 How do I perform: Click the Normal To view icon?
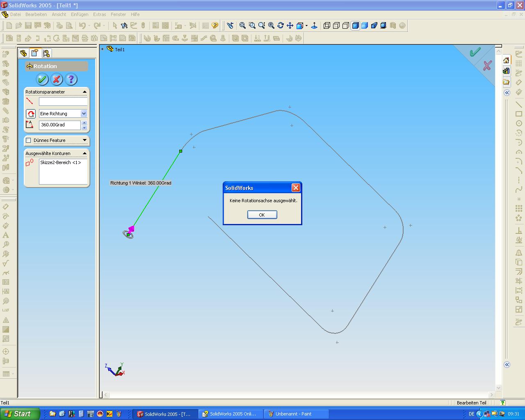(x=314, y=25)
